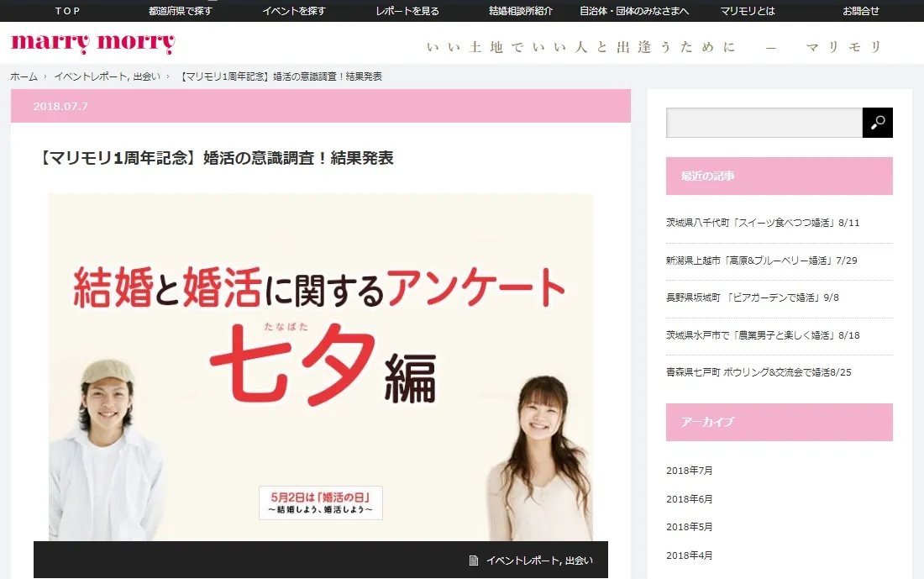Open 結婚相談所紹介 in the top navigation
The height and width of the screenshot is (579, 924).
pyautogui.click(x=521, y=11)
